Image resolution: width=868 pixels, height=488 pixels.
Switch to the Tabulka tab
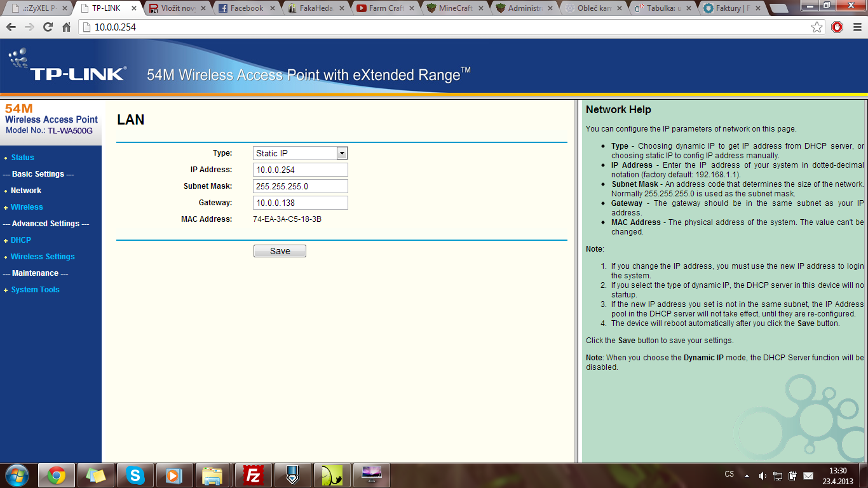click(x=664, y=8)
